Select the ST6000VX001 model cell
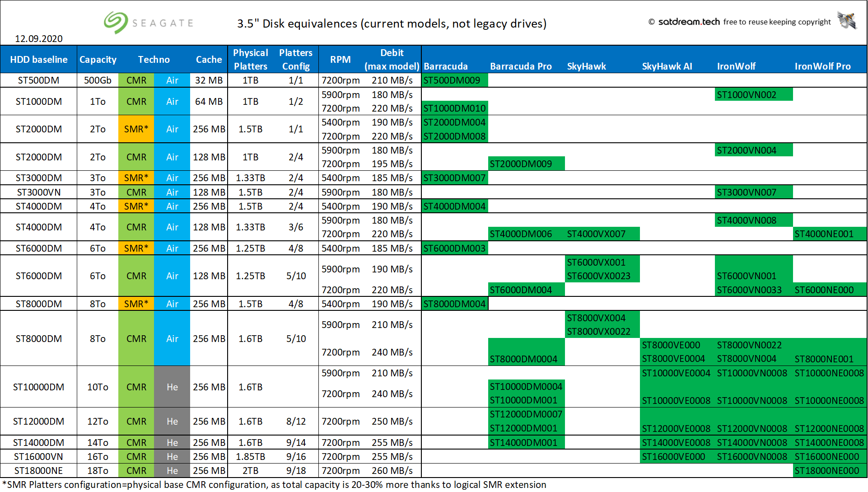 602,262
